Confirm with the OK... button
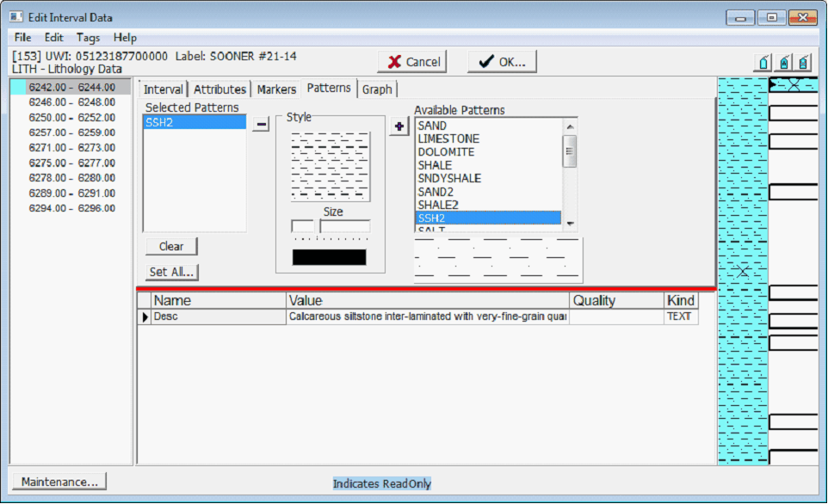The width and height of the screenshot is (828, 504). [502, 62]
